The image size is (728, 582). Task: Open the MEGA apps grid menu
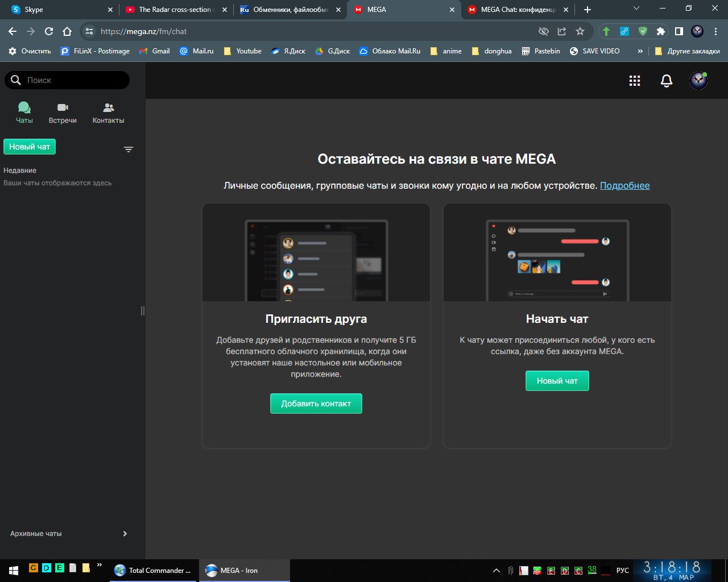tap(635, 81)
